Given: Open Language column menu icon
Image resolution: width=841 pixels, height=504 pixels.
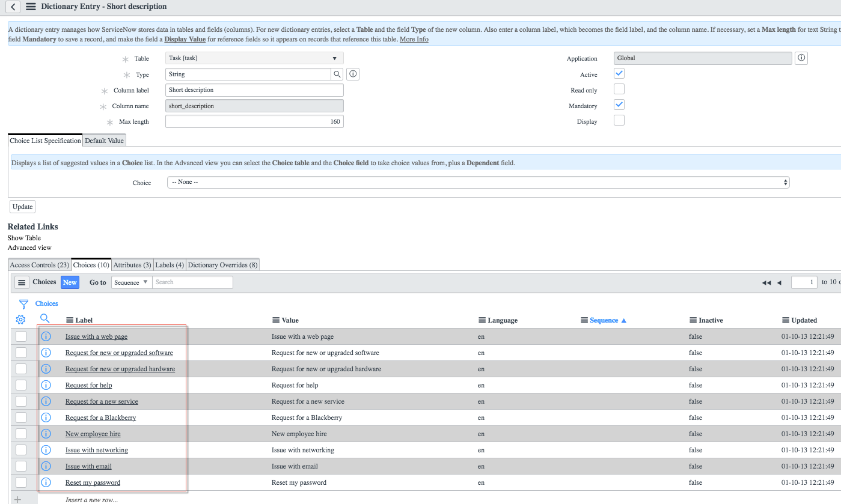Looking at the screenshot, I should click(x=482, y=320).
